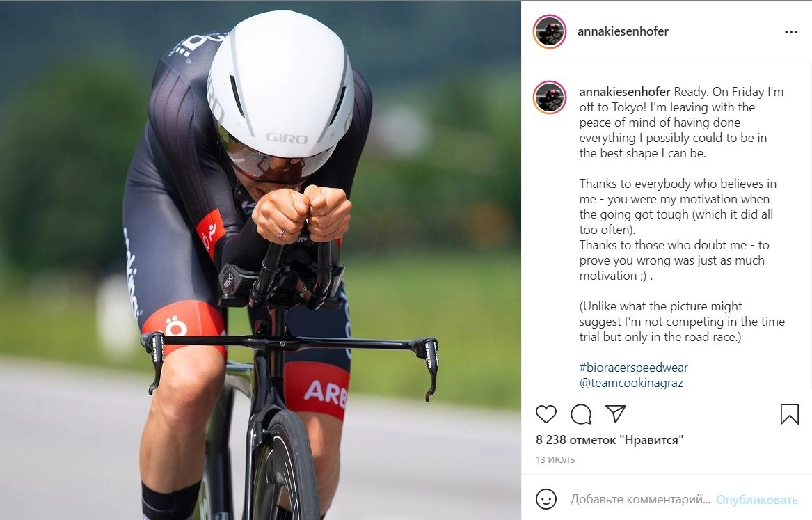Share the post via paper plane icon
Image resolution: width=812 pixels, height=520 pixels.
point(616,413)
